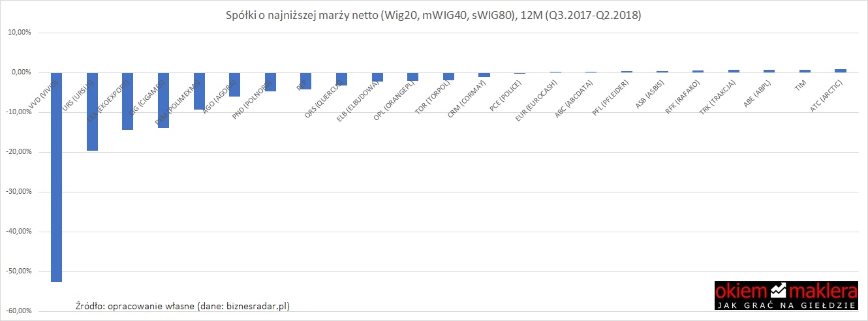868x321 pixels.
Task: Select the EEX (EKOEXPORT) bar
Action: pyautogui.click(x=127, y=101)
